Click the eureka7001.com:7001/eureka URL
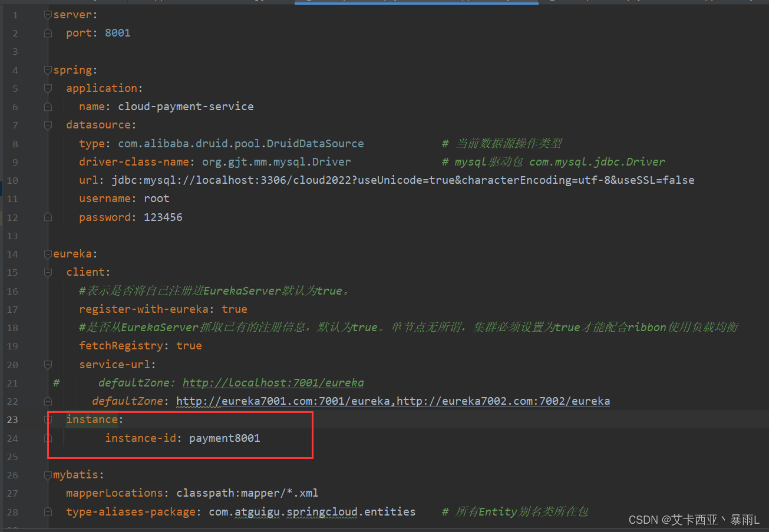This screenshot has height=532, width=769. (283, 401)
